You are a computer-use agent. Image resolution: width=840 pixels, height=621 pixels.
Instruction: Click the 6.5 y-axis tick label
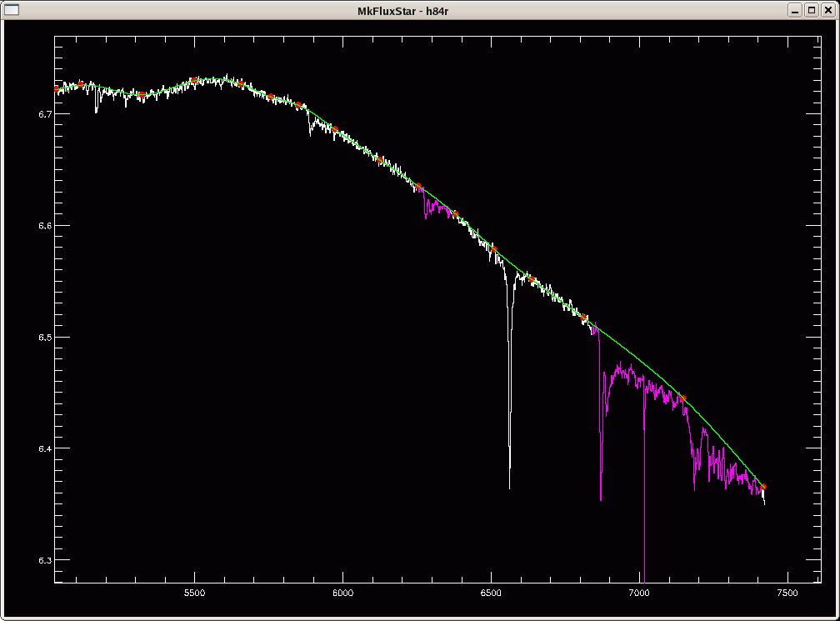(x=40, y=338)
